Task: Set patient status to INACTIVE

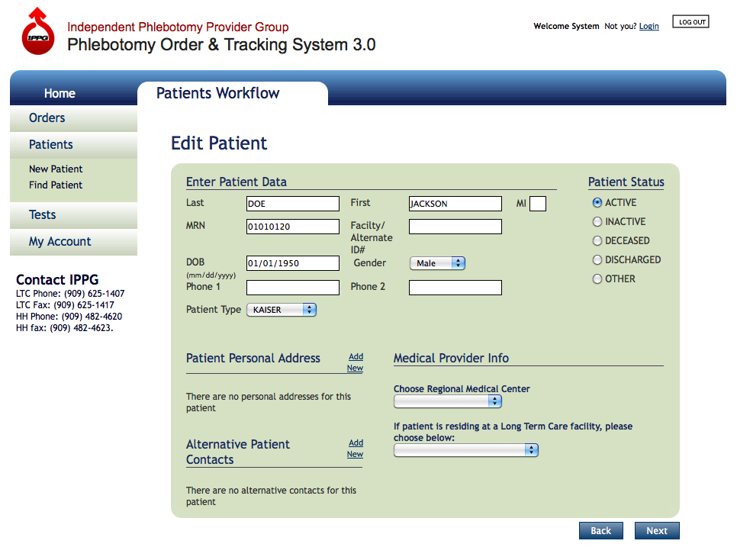Action: click(x=597, y=222)
